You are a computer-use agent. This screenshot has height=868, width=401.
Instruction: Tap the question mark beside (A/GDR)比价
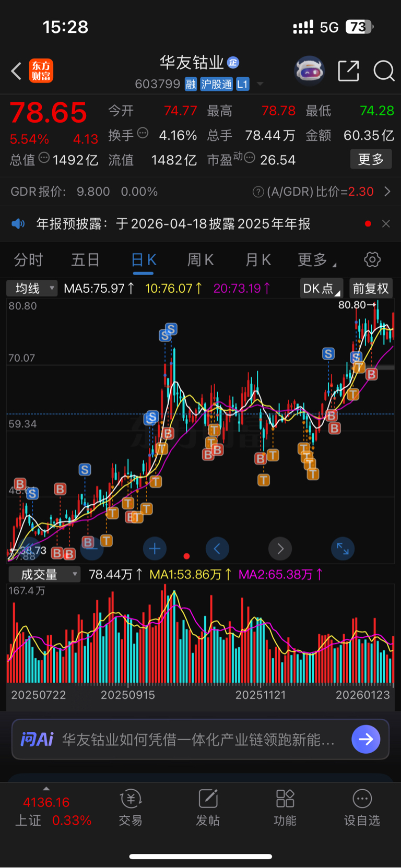pyautogui.click(x=258, y=192)
